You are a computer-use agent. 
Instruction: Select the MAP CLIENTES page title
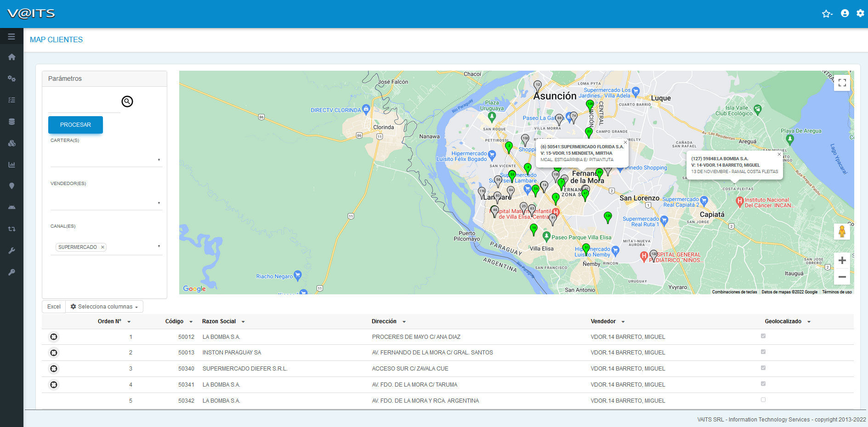(x=57, y=40)
